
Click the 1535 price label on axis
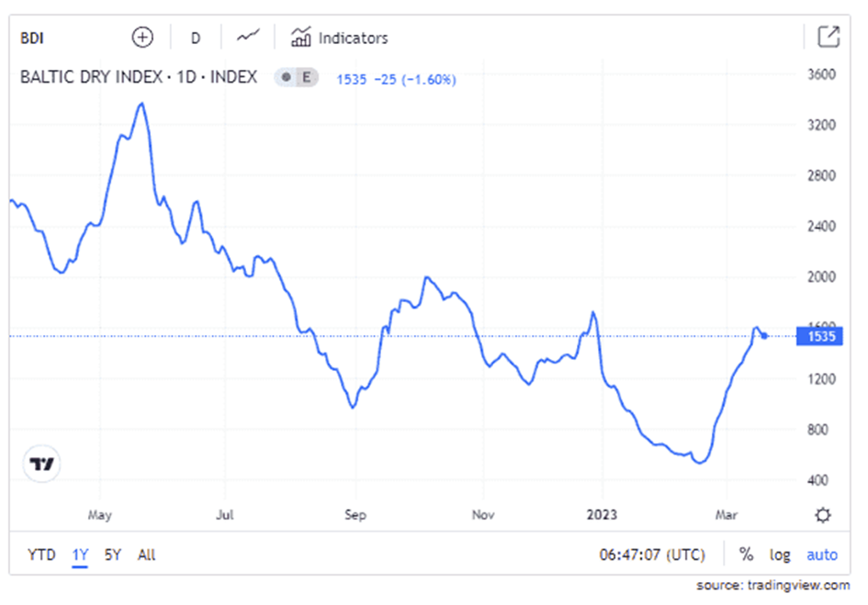[819, 337]
